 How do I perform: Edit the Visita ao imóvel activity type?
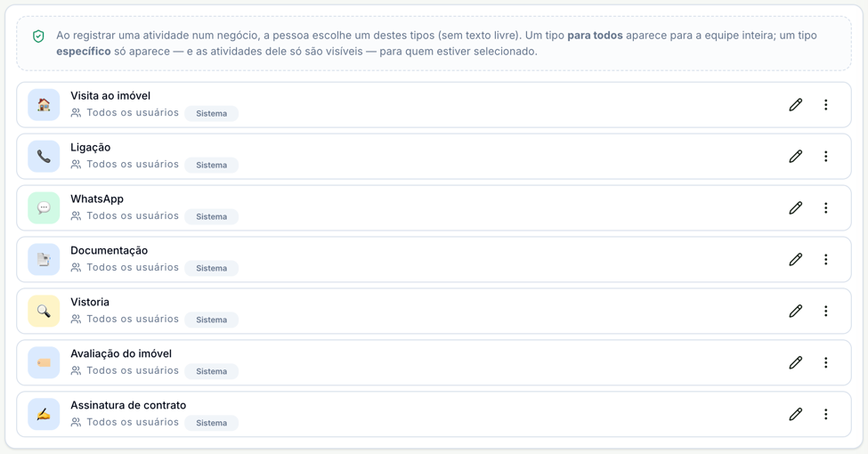click(x=796, y=105)
